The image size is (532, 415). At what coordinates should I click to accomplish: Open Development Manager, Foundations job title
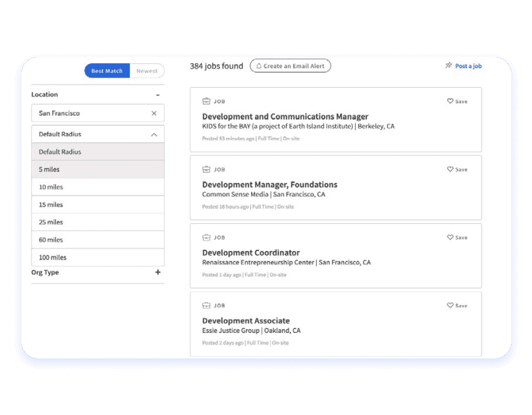269,185
